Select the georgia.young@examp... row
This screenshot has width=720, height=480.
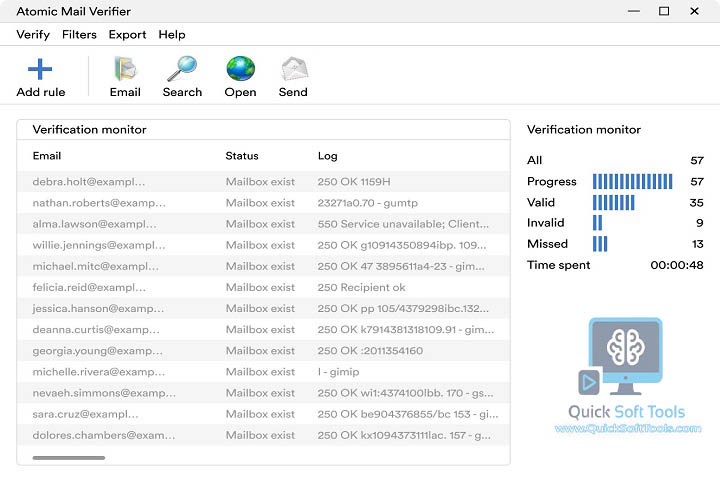point(264,351)
